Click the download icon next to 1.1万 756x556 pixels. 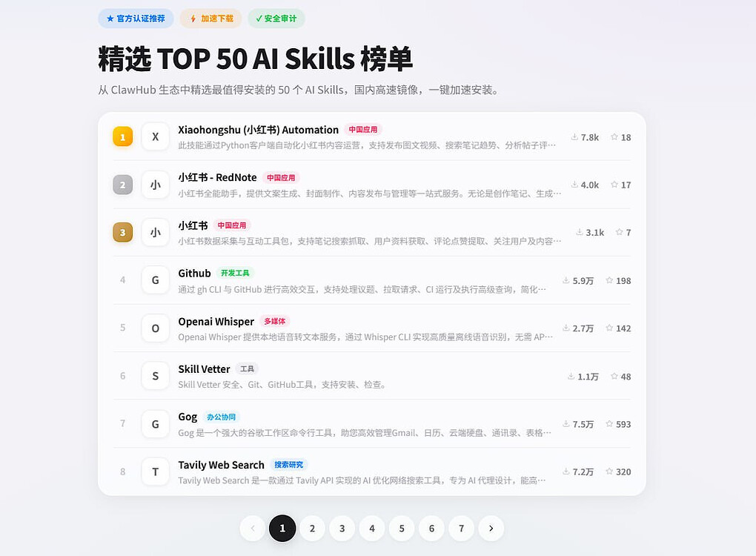tap(571, 376)
